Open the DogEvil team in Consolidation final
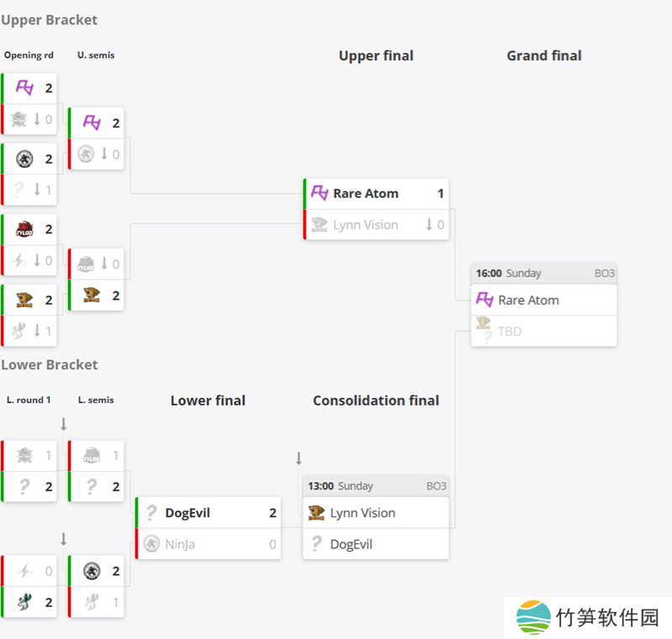Screen dimensions: 672x639 (352, 544)
